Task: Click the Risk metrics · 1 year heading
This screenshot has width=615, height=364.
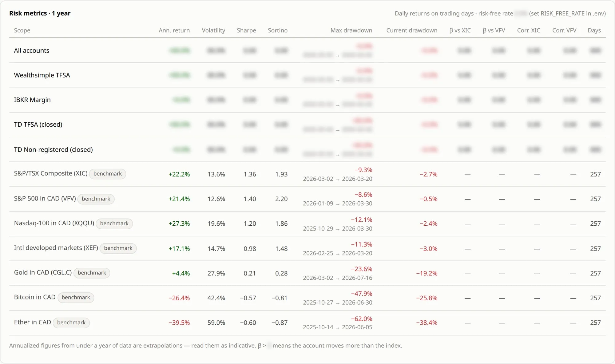Action: [40, 13]
